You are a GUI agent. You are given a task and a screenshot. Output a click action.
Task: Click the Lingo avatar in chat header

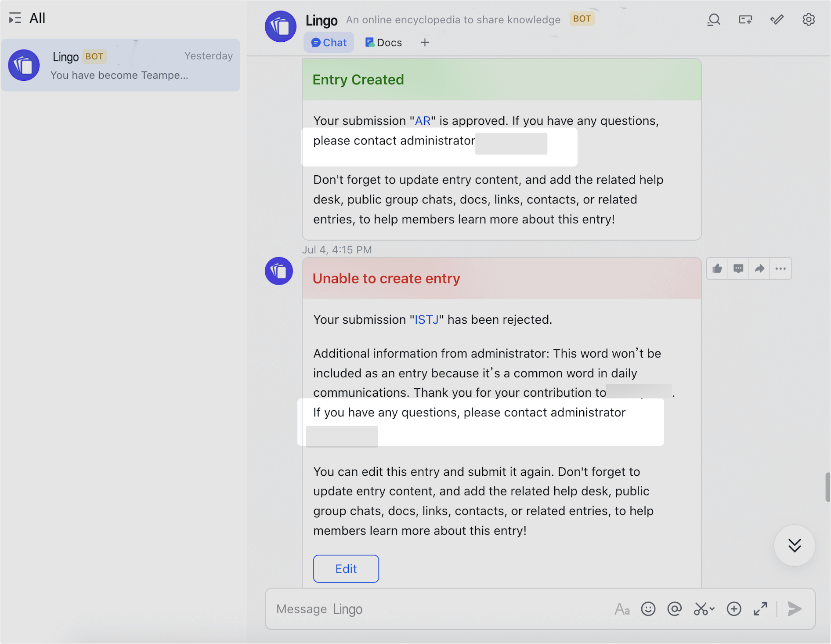[280, 26]
